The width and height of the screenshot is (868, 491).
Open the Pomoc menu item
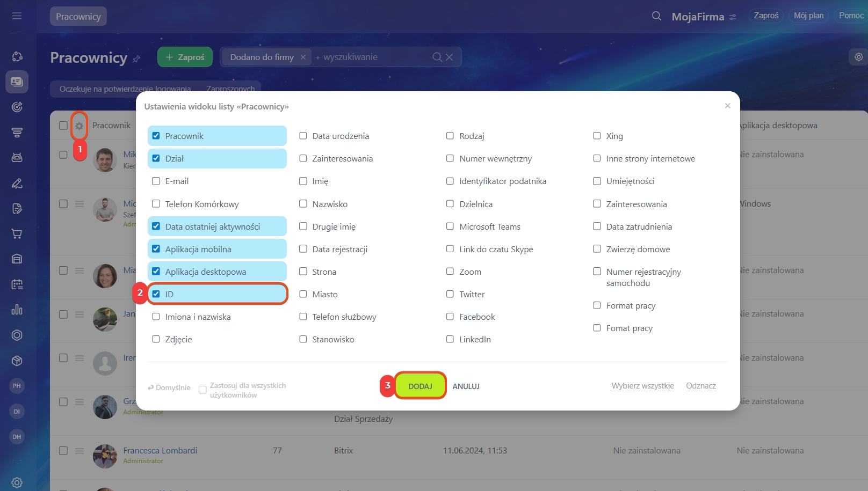851,16
